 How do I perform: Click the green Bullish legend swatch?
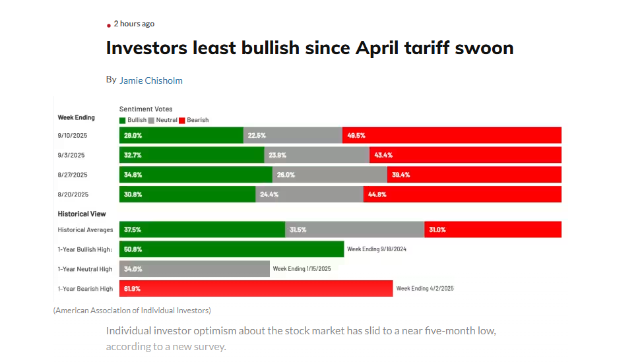coord(122,120)
